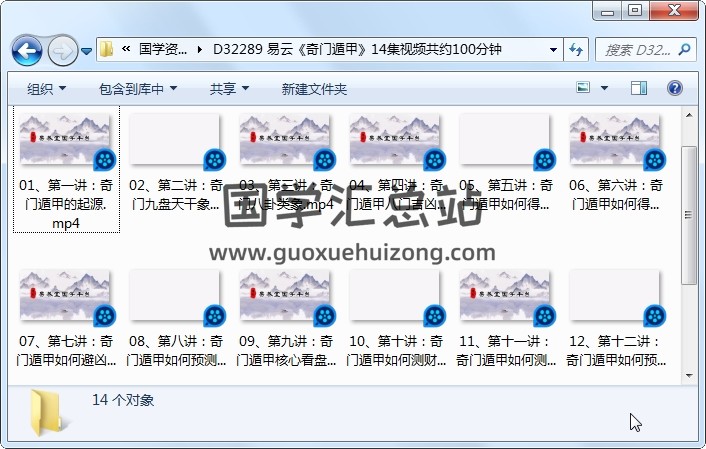
Task: Select video 11、第十一讲 thumbnail
Action: click(507, 297)
